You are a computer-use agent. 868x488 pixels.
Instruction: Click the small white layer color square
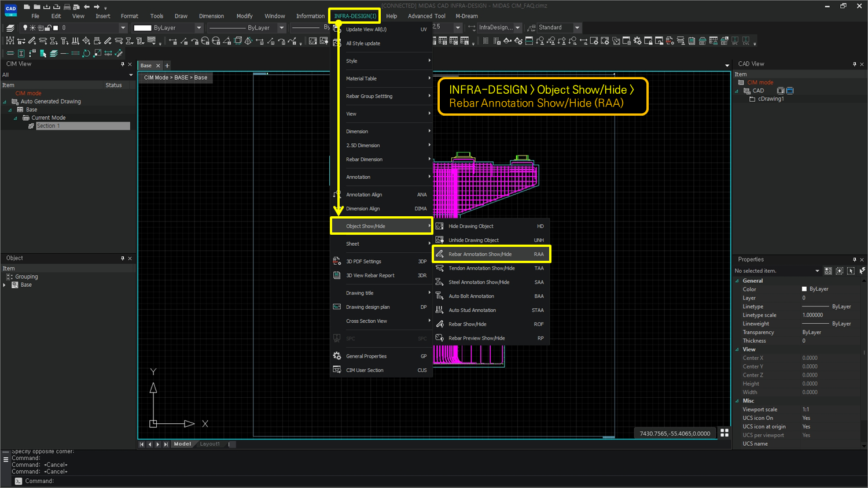pos(56,28)
